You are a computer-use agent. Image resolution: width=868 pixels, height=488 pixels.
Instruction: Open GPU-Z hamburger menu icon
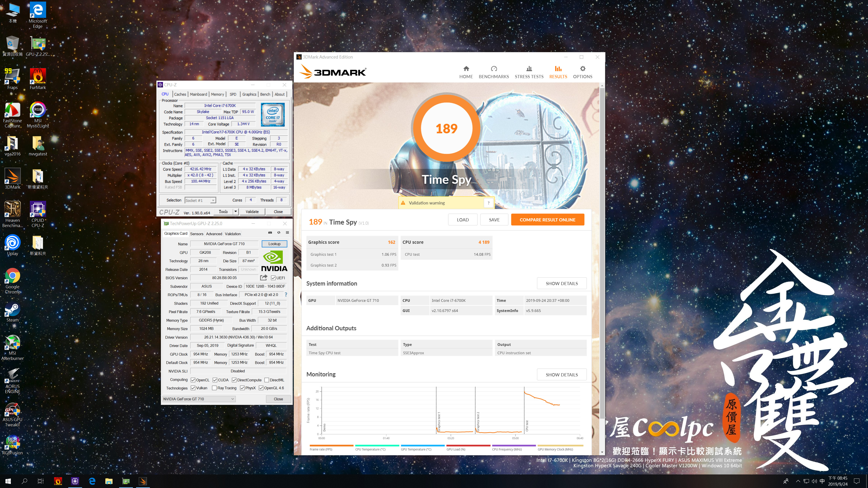click(288, 233)
